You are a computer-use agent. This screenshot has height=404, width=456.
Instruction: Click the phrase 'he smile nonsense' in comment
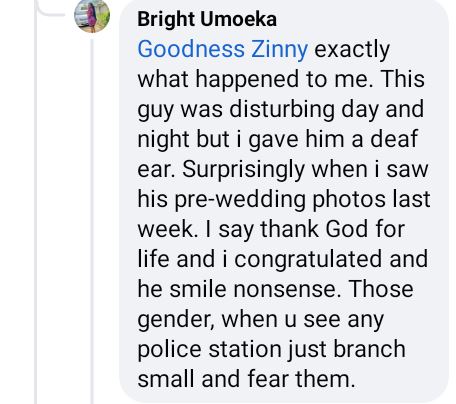pyautogui.click(x=239, y=289)
